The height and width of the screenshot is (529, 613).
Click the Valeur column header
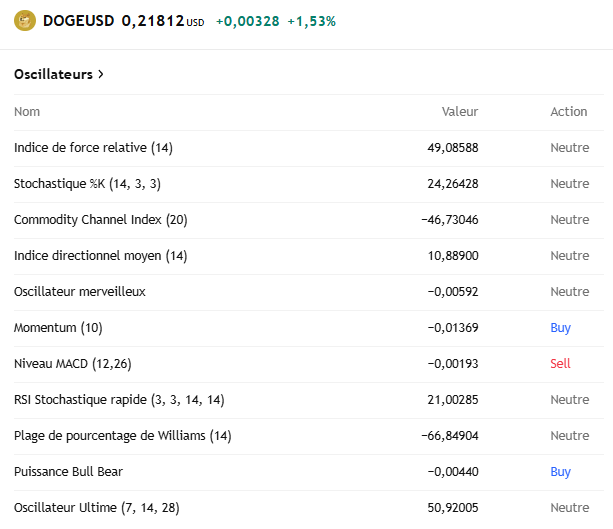pos(460,112)
